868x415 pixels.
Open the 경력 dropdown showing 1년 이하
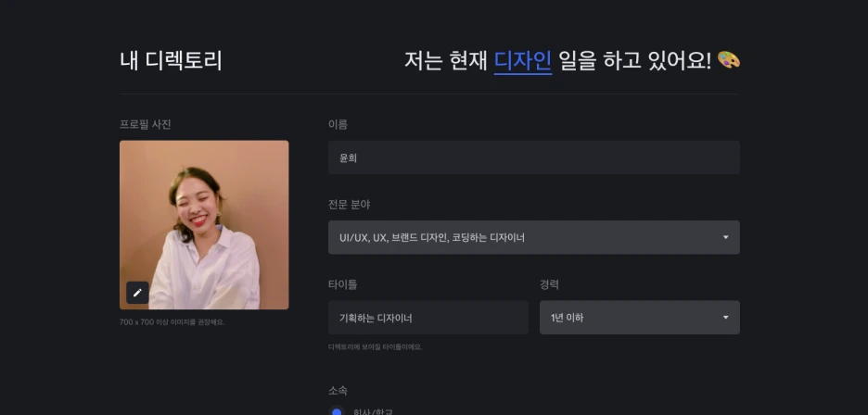tap(639, 318)
